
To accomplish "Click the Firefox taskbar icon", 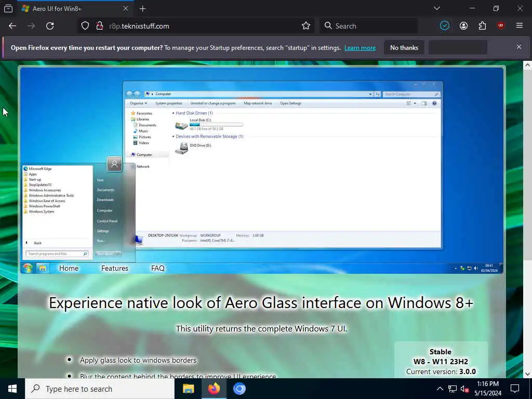I will pos(214,389).
